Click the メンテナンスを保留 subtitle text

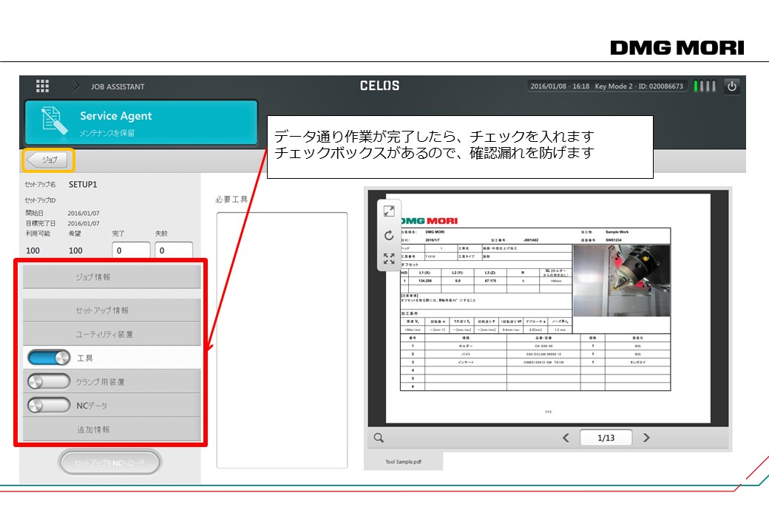pyautogui.click(x=107, y=133)
